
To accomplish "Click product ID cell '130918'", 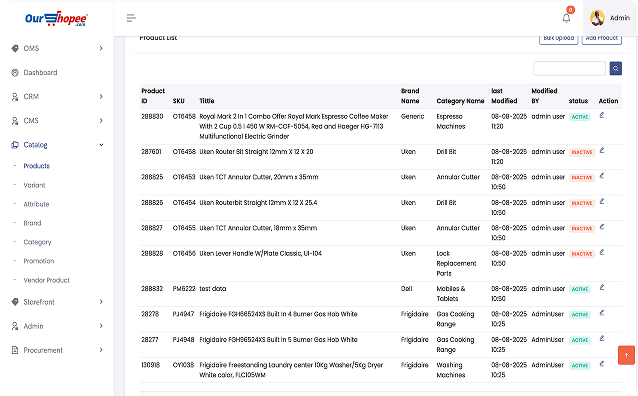I will tap(151, 365).
